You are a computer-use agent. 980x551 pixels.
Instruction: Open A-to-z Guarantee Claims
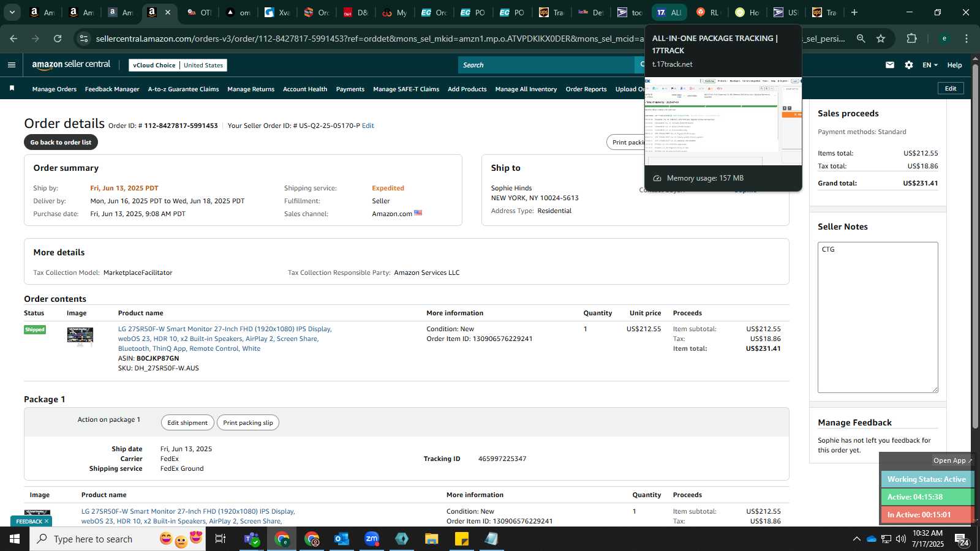click(x=183, y=89)
